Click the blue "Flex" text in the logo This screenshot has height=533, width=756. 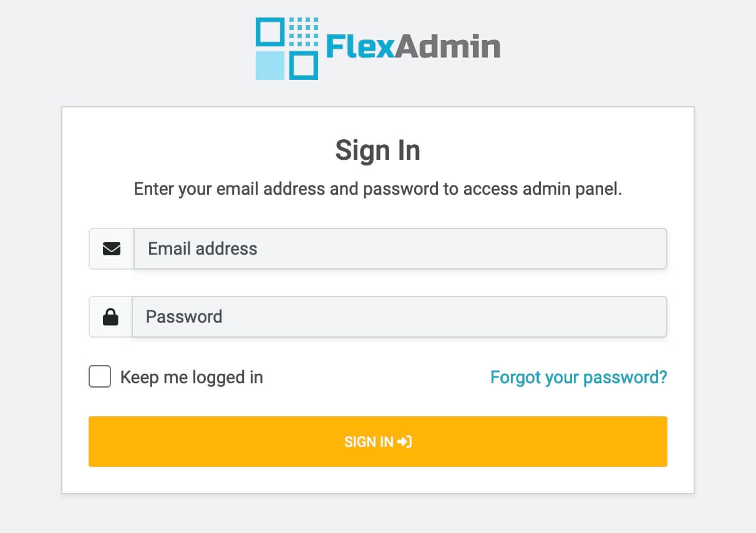(361, 47)
